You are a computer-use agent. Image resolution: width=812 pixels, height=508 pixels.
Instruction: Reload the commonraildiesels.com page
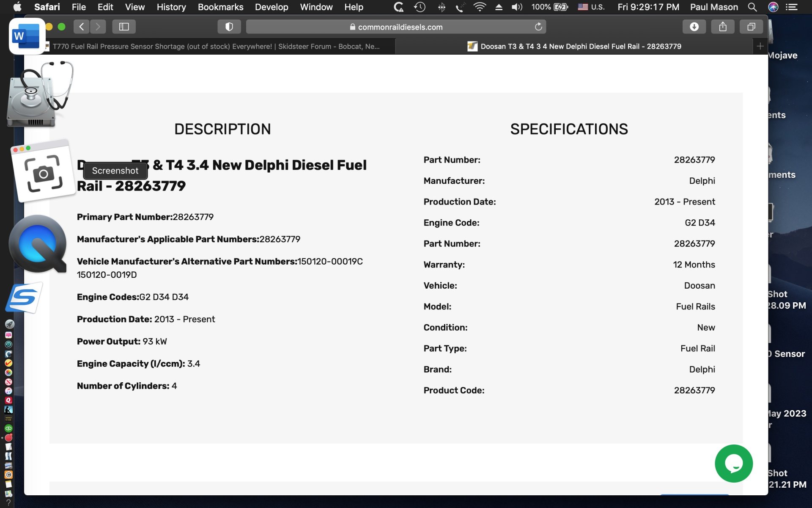[538, 27]
